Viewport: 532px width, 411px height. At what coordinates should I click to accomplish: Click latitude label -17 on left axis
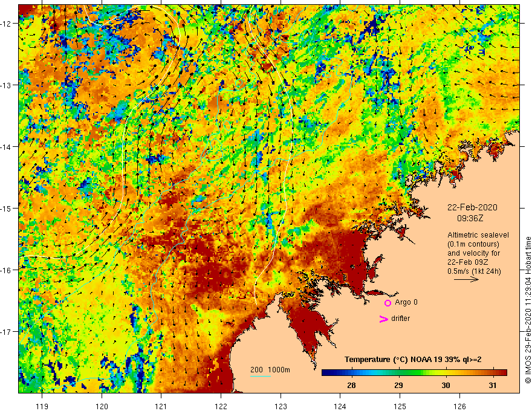7,332
